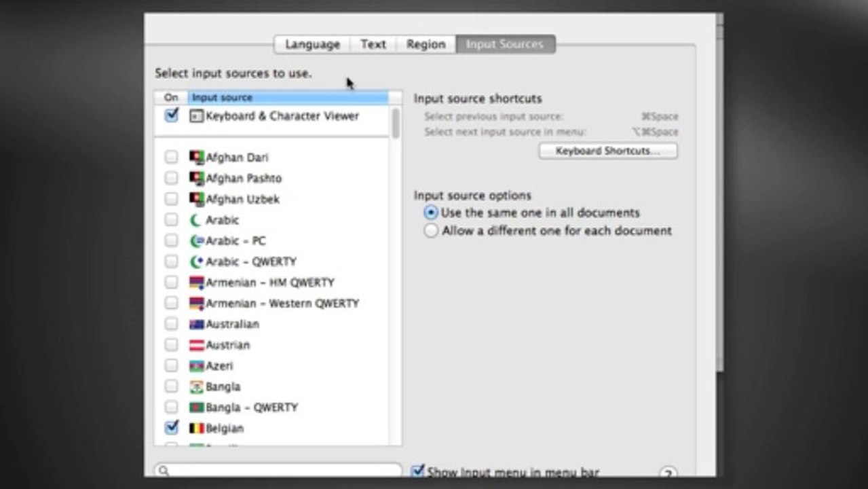This screenshot has height=489, width=868.
Task: Enable the Bangla - QWERTY checkbox
Action: pos(172,407)
